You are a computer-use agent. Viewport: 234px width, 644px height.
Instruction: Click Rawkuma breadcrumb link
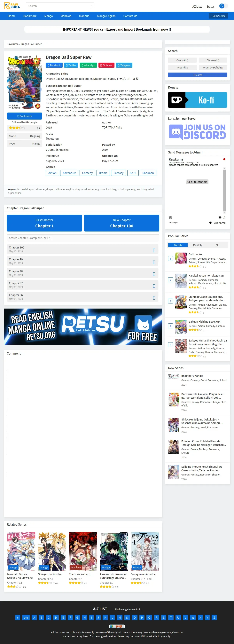click(13, 44)
